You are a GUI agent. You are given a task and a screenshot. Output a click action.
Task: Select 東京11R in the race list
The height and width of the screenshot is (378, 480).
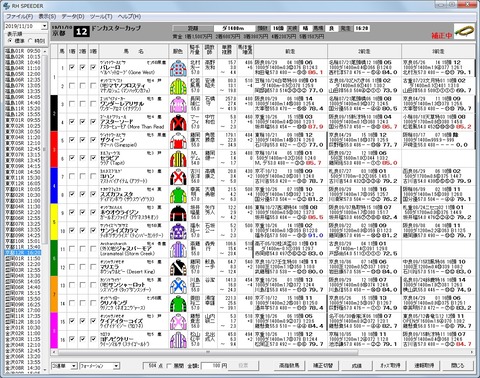tap(23, 178)
